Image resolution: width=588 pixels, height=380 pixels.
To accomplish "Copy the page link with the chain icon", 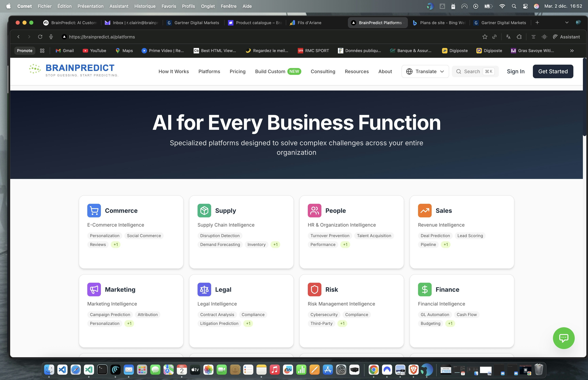I will (494, 37).
